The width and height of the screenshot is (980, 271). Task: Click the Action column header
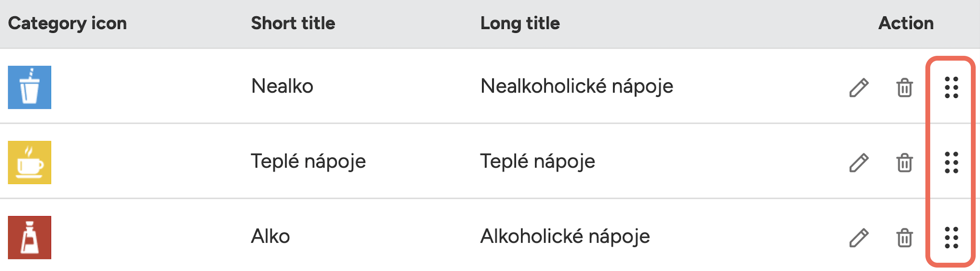click(906, 23)
